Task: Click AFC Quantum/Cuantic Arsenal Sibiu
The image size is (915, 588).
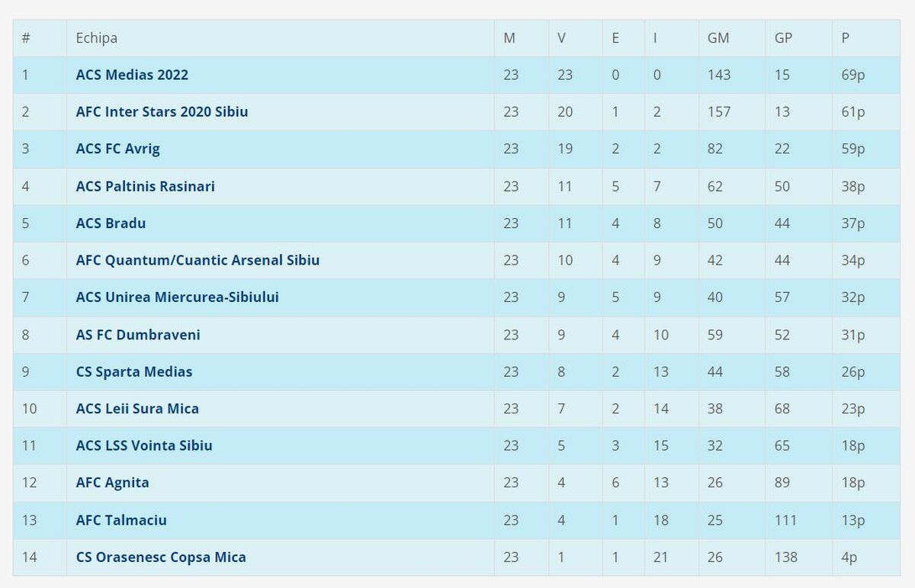Action: coord(197,260)
